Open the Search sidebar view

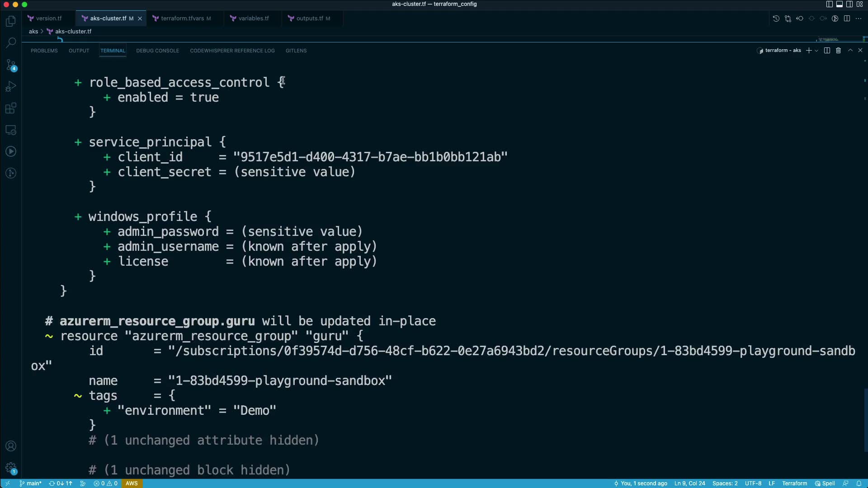[x=11, y=43]
